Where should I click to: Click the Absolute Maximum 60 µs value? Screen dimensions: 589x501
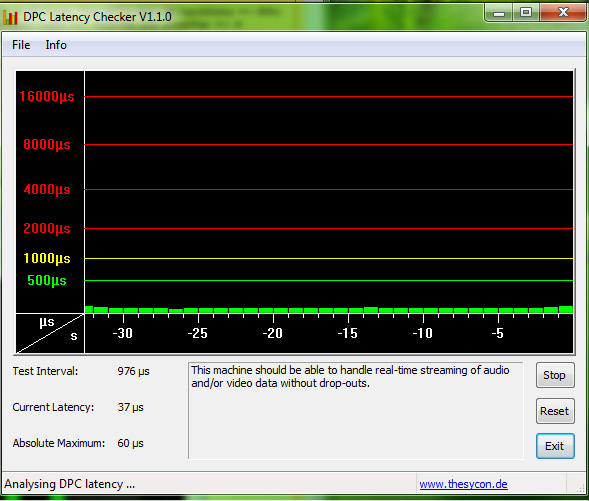click(x=130, y=443)
